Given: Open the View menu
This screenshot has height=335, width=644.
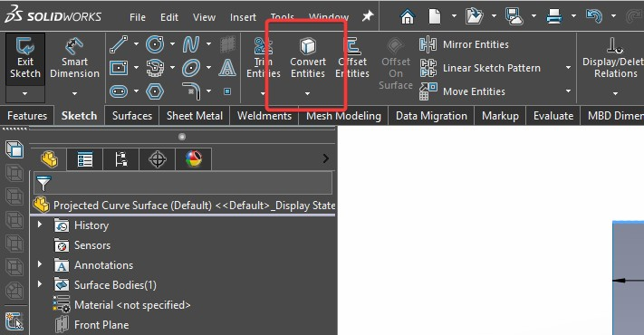Looking at the screenshot, I should (x=204, y=17).
